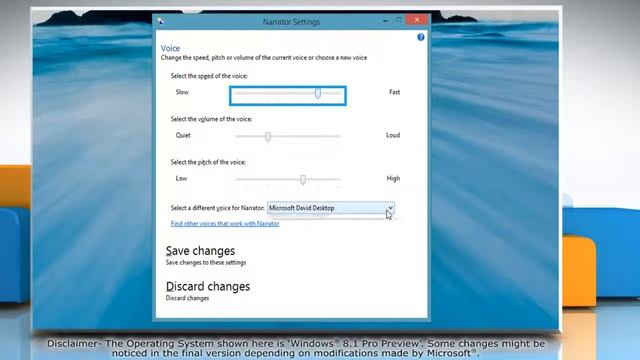The image size is (640, 360).
Task: Click 'Select the speed of the voice' label
Action: pos(209,76)
